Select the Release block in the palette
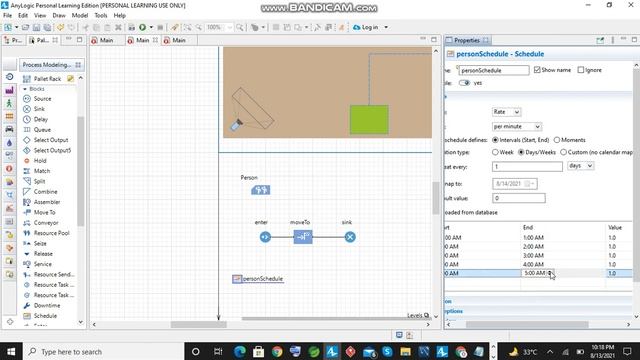Viewport: 640px width, 360px height. tap(38, 254)
